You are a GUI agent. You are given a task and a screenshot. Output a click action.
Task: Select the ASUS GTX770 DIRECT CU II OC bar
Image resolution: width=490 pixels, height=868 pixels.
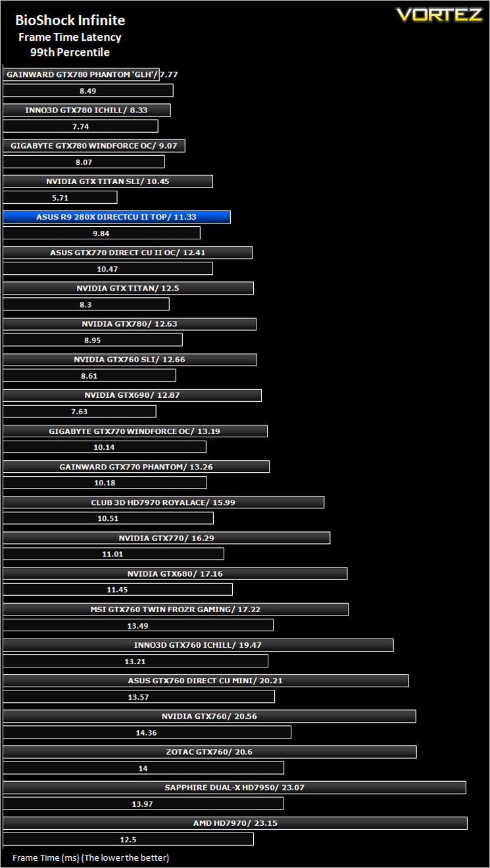128,253
